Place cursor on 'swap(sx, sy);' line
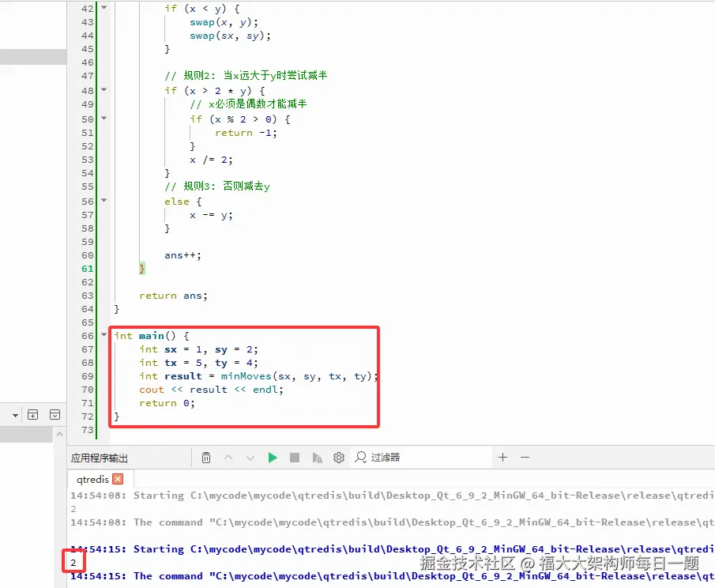The width and height of the screenshot is (715, 588). coord(230,36)
